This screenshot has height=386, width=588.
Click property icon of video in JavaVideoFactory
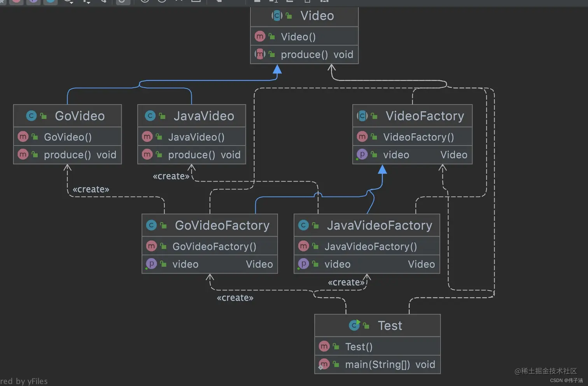303,264
